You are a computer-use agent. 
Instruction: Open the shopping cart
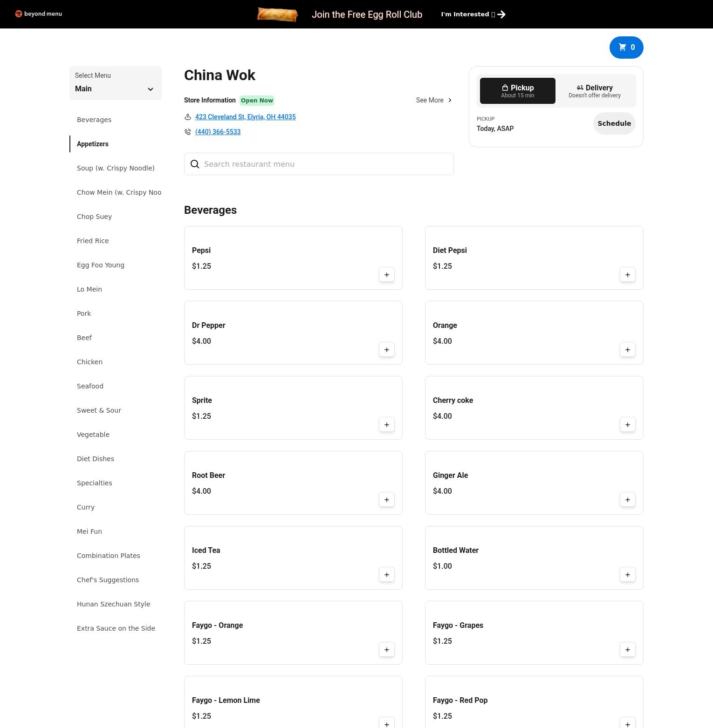point(626,48)
